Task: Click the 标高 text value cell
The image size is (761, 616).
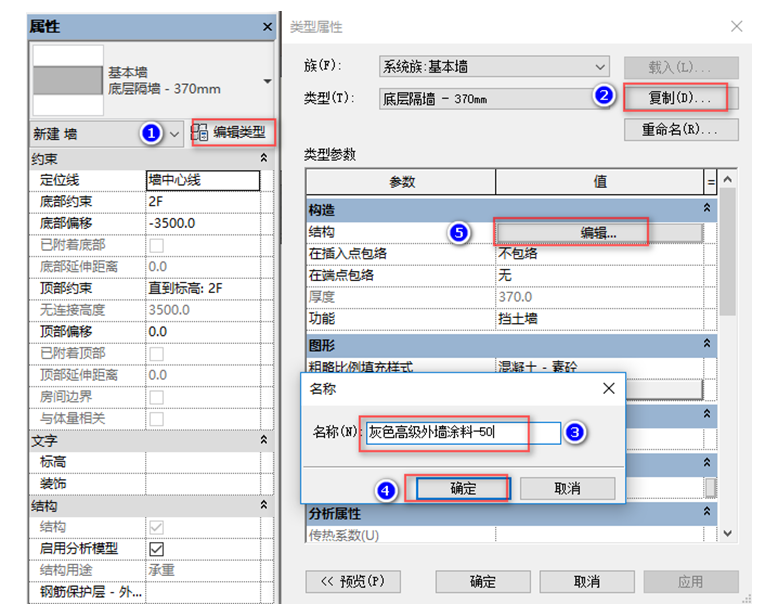Action: [203, 462]
